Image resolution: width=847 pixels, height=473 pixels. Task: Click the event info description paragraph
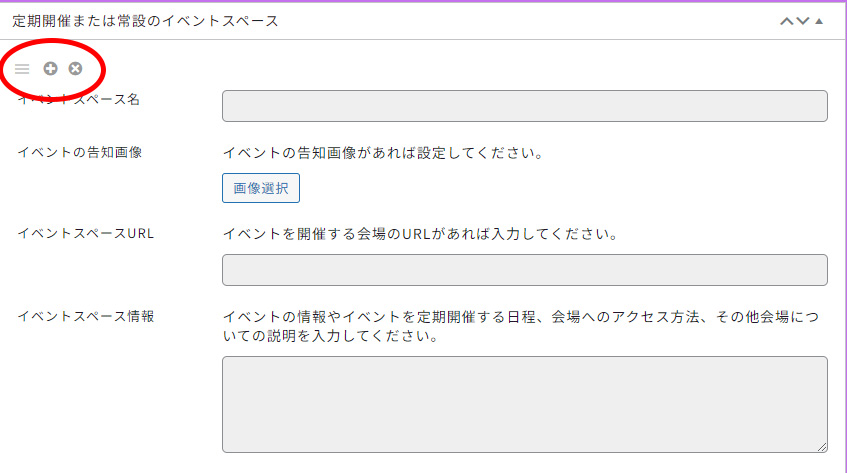(520, 326)
